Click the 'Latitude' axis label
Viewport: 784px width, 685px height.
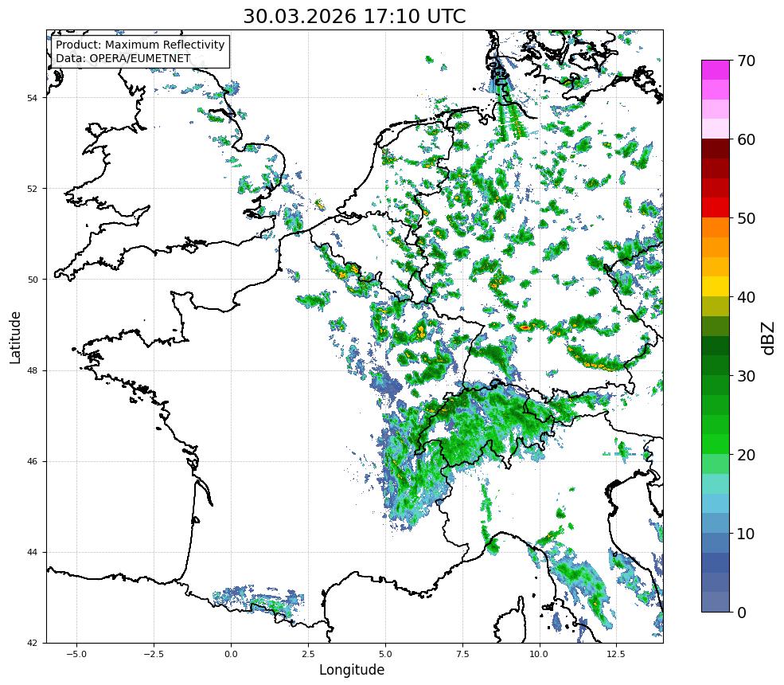pos(15,337)
